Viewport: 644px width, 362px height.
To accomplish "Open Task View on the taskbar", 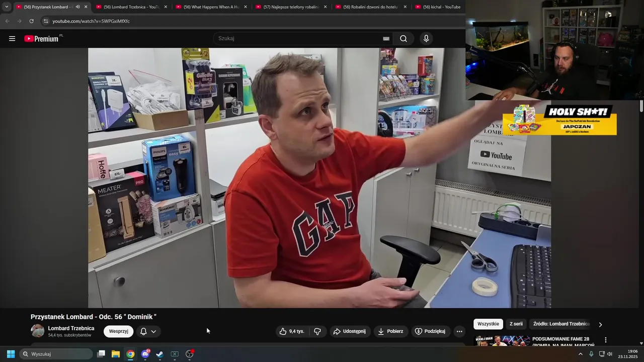I will tap(101, 354).
